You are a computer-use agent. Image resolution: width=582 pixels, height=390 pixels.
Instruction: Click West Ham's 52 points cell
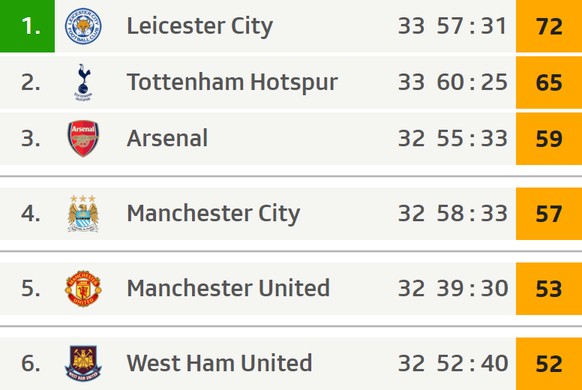point(549,363)
